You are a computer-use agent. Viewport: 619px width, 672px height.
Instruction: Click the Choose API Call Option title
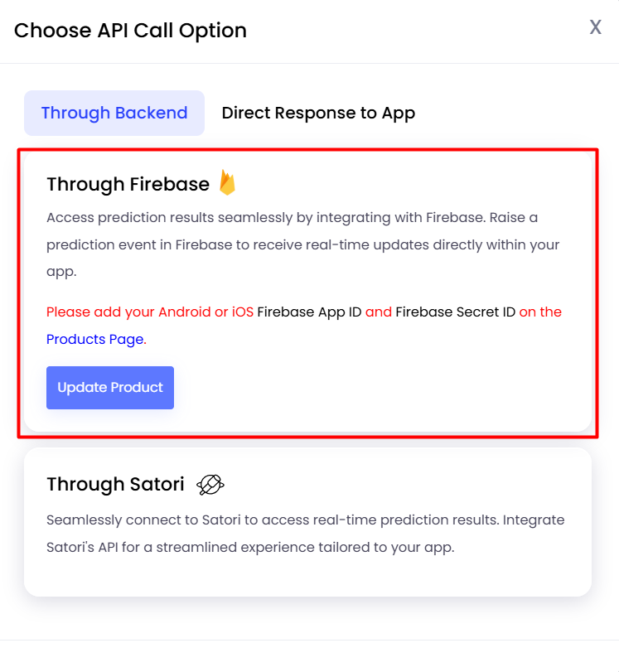pos(130,31)
